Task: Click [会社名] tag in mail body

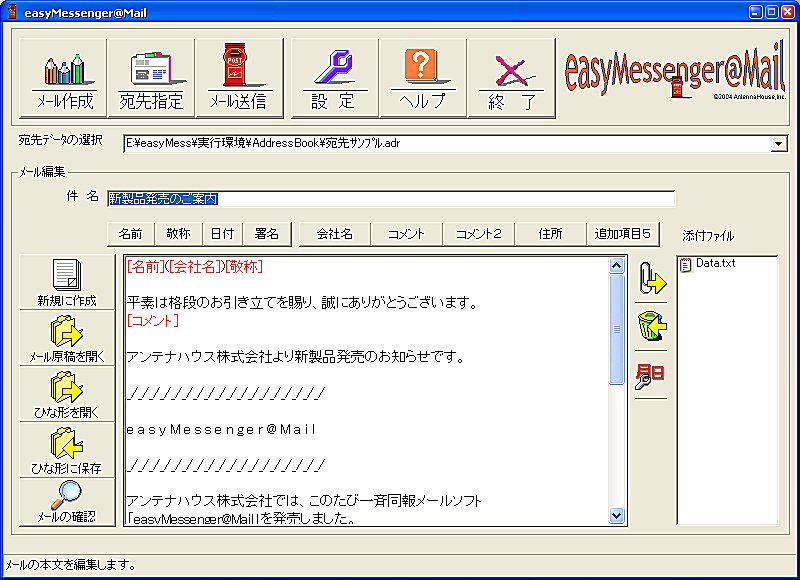Action: point(194,266)
